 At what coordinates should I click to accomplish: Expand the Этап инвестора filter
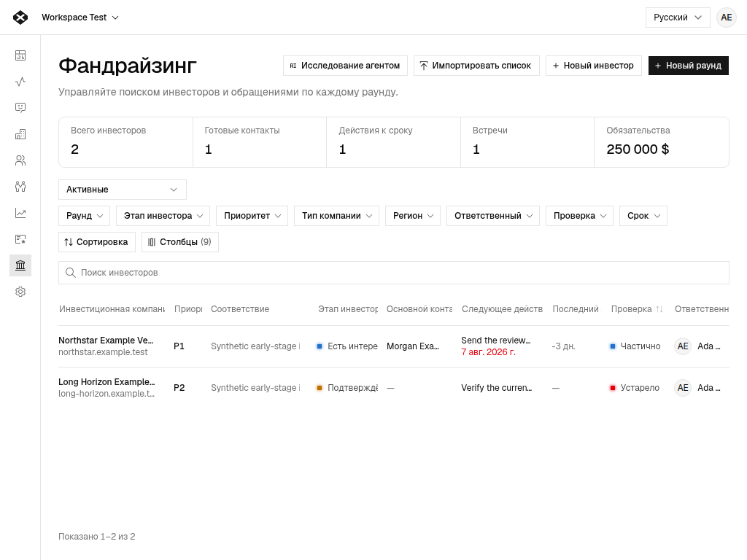point(163,216)
